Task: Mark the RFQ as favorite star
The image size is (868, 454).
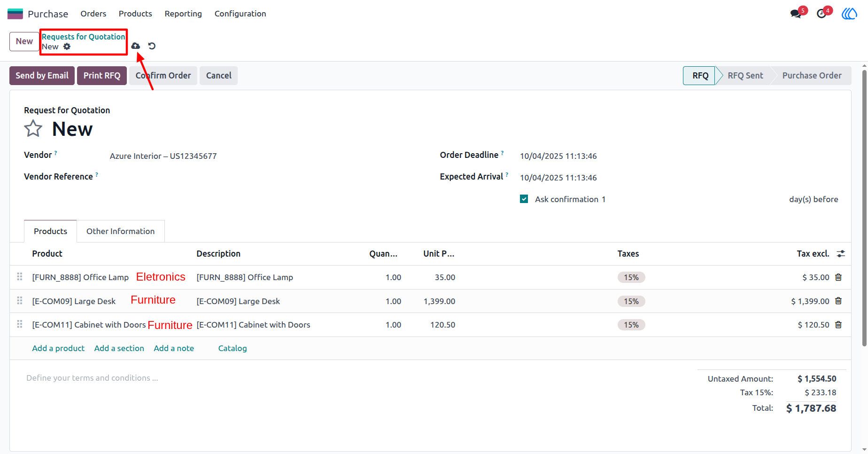Action: pos(33,128)
